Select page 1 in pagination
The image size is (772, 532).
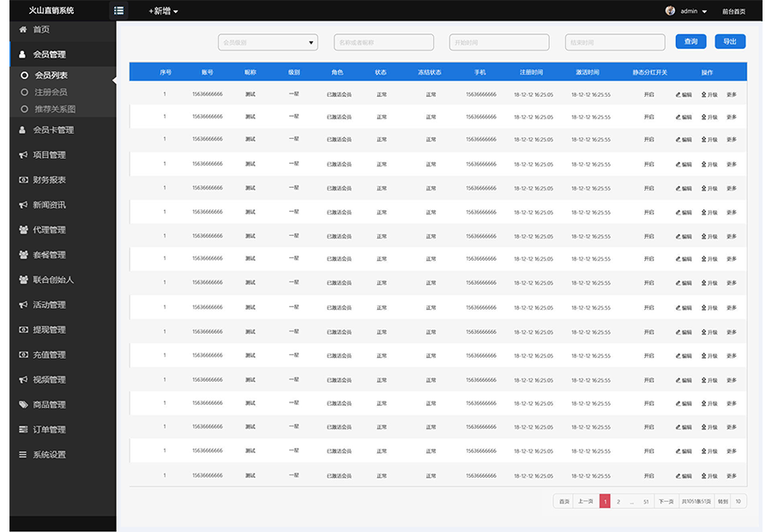[x=605, y=501]
